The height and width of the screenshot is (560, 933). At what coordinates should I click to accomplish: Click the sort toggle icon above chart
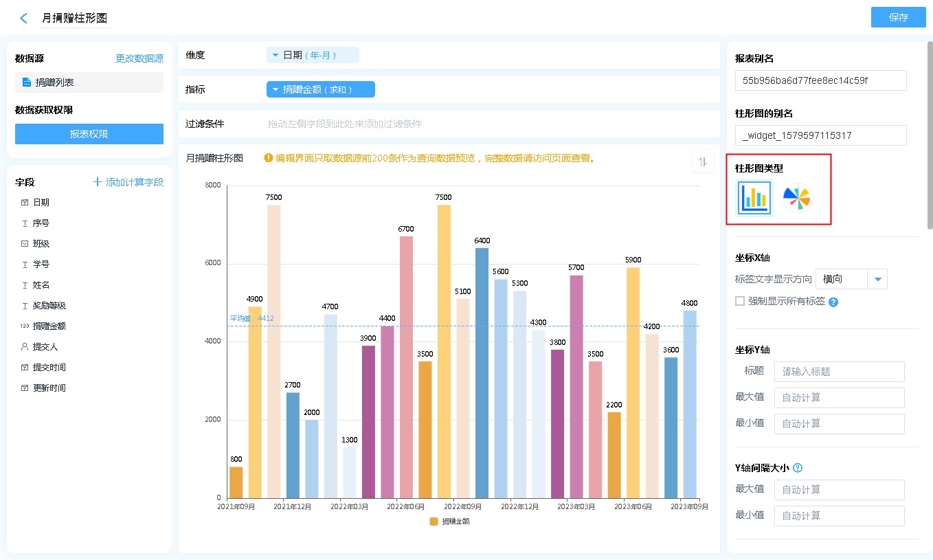click(702, 162)
